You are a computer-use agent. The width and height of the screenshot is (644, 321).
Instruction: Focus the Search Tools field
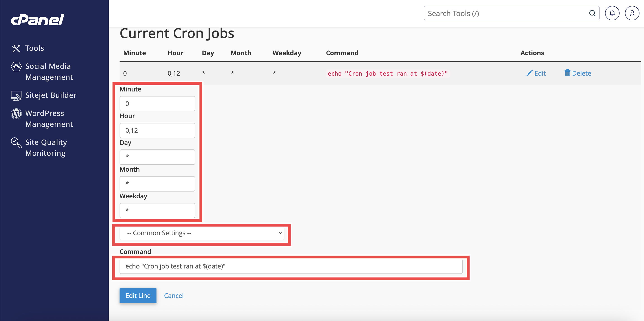point(505,13)
